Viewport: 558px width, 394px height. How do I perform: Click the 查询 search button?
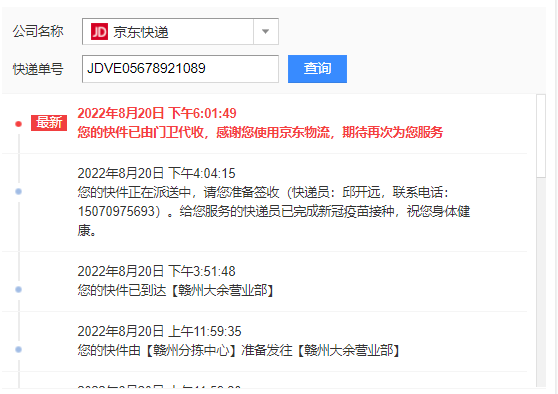[317, 69]
